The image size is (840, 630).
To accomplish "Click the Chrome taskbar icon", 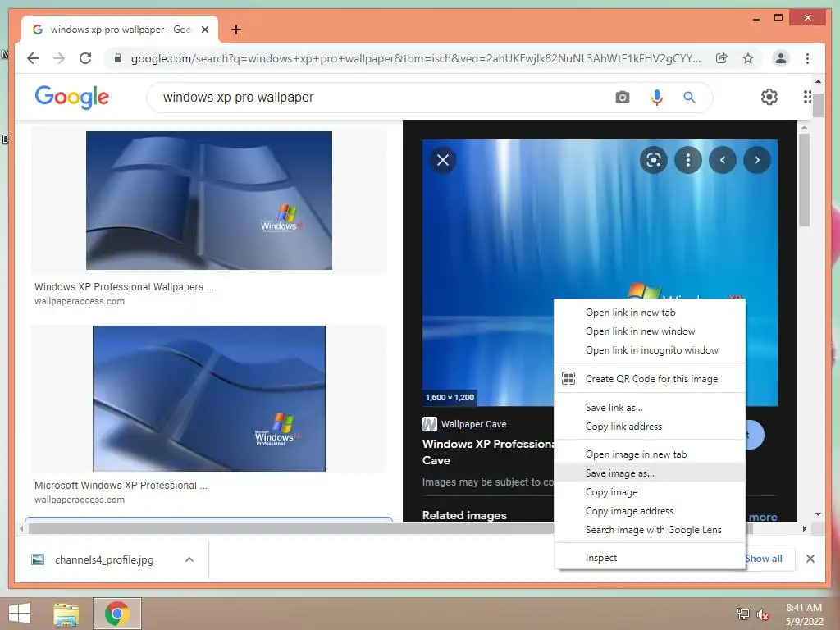I will [x=116, y=614].
